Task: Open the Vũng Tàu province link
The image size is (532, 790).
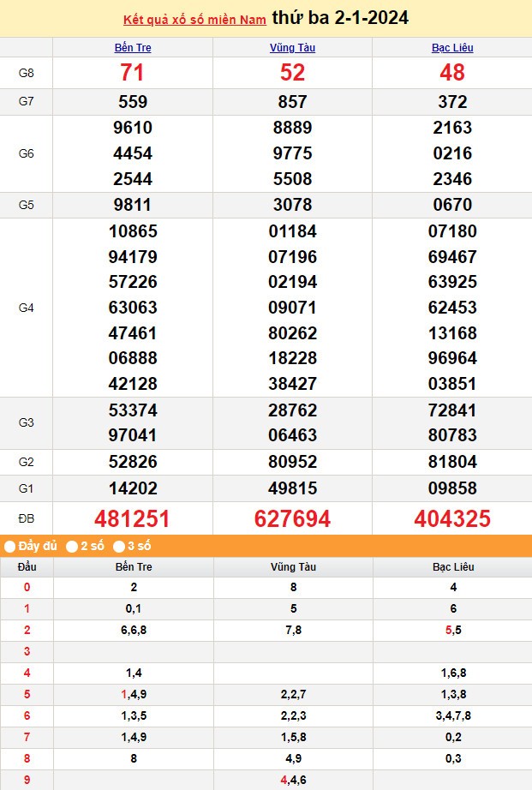Action: pos(292,48)
